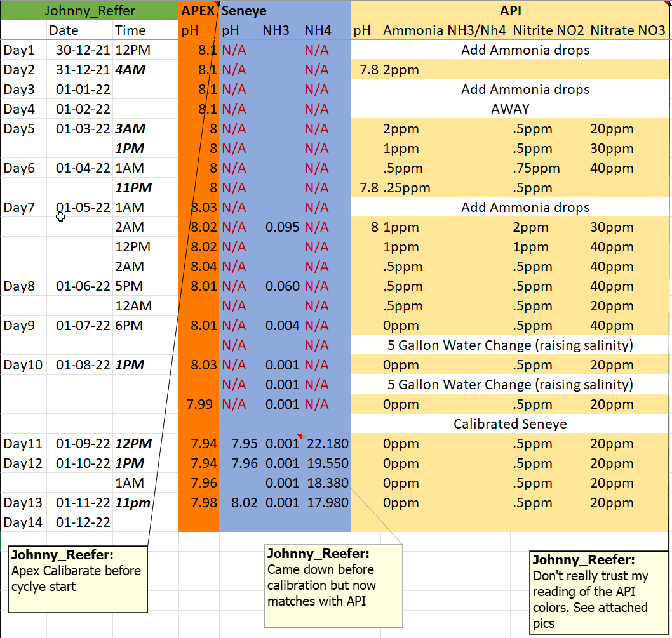
Task: Click the 19.550 NH4 cell
Action: 328,463
